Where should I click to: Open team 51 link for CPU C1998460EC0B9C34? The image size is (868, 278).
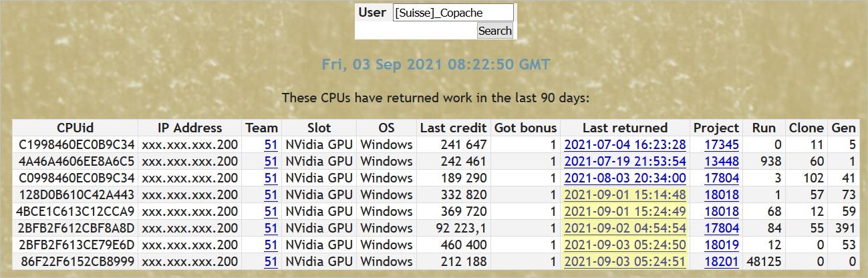point(271,144)
